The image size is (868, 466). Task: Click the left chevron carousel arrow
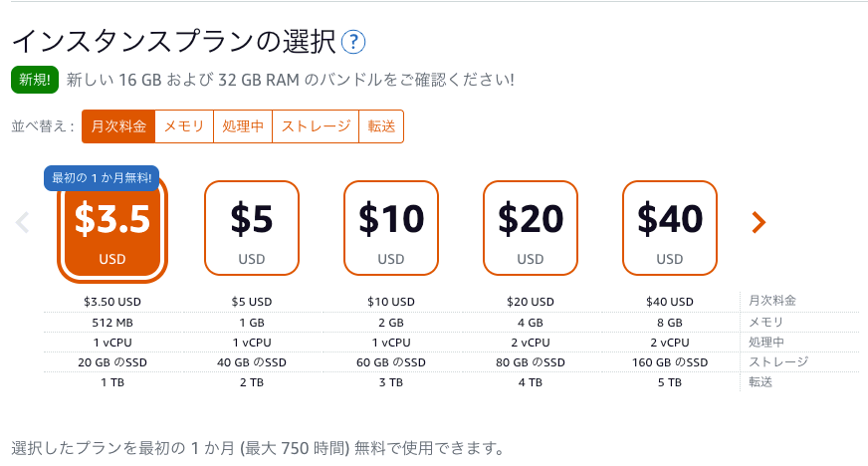[22, 222]
